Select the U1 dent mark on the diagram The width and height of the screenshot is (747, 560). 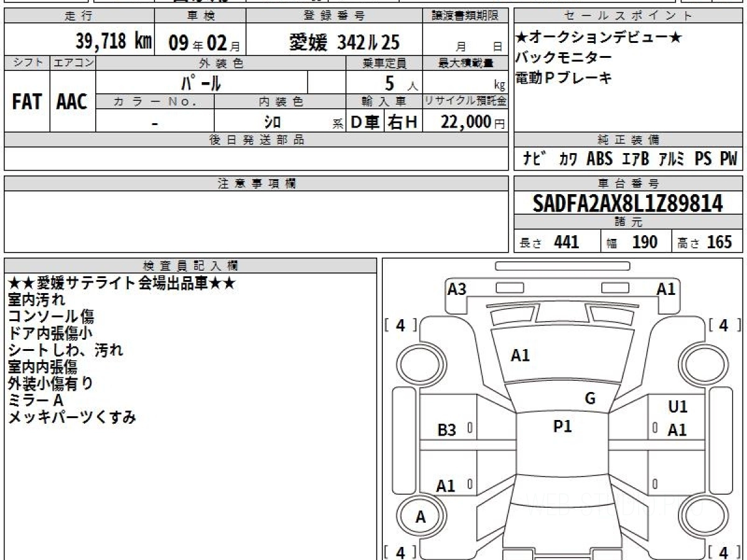[677, 407]
